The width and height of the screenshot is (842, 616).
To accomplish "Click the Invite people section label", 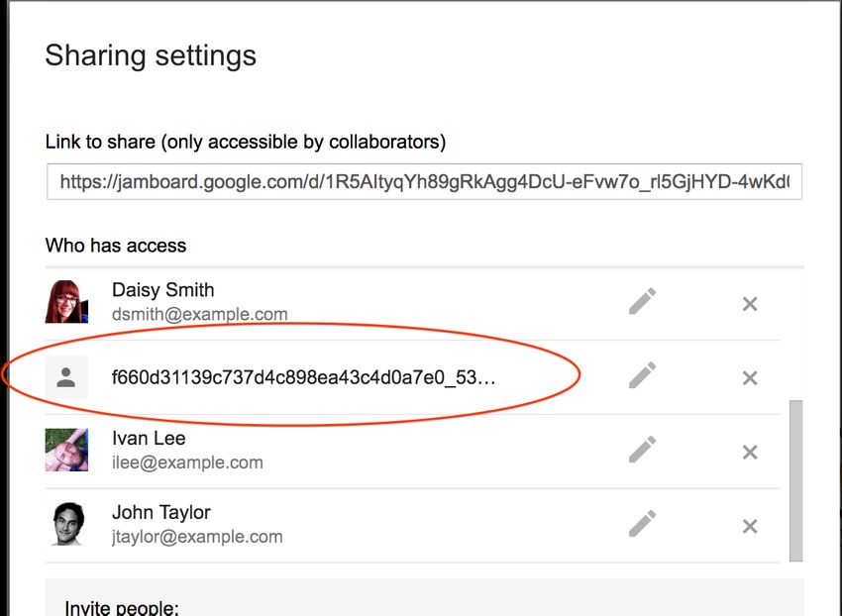I will [x=122, y=608].
